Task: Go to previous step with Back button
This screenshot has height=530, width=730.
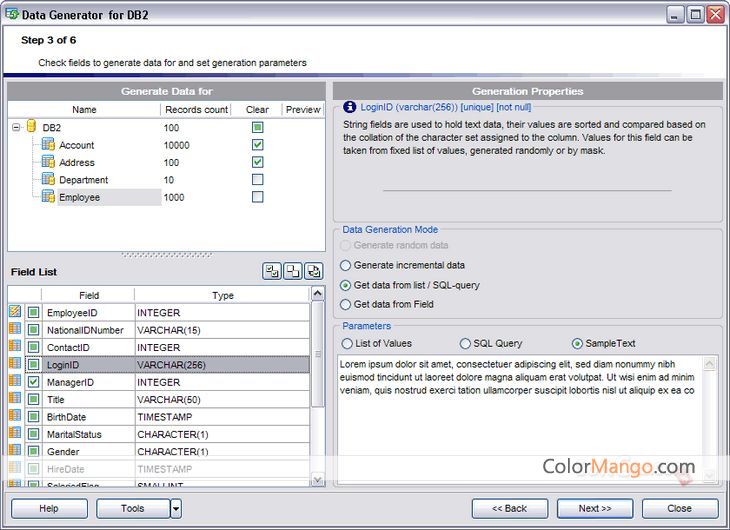Action: (x=510, y=509)
